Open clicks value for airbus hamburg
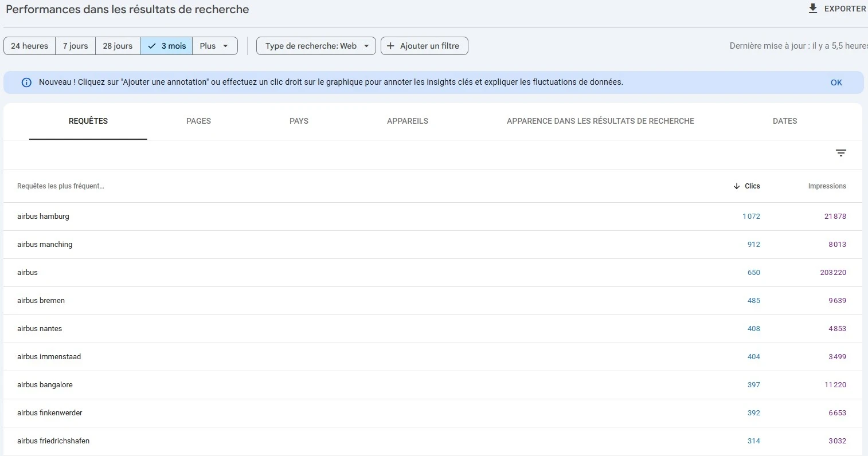868x456 pixels. (x=751, y=216)
